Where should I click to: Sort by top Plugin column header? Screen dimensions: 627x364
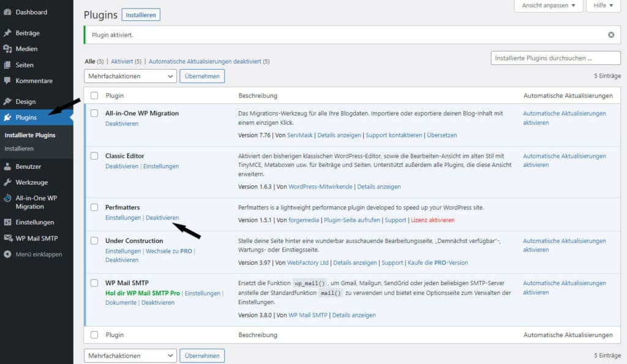tap(115, 95)
